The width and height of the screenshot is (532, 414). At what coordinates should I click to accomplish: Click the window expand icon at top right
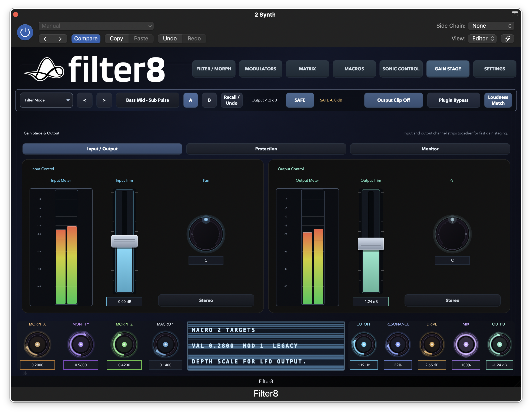(515, 14)
